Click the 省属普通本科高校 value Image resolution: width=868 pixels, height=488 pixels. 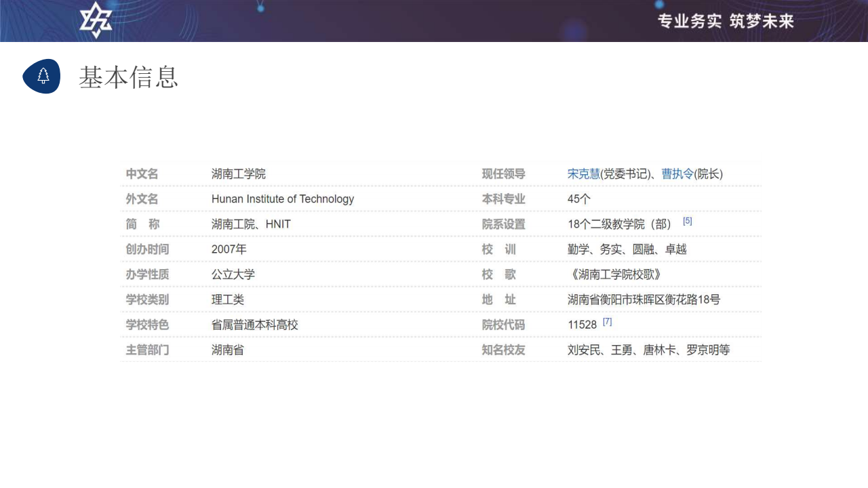tap(254, 325)
